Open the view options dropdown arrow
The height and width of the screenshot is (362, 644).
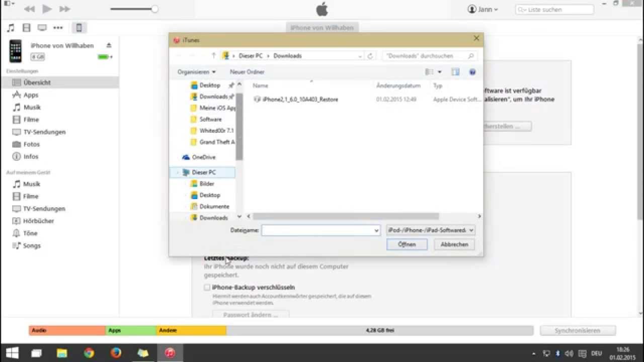[x=440, y=72]
